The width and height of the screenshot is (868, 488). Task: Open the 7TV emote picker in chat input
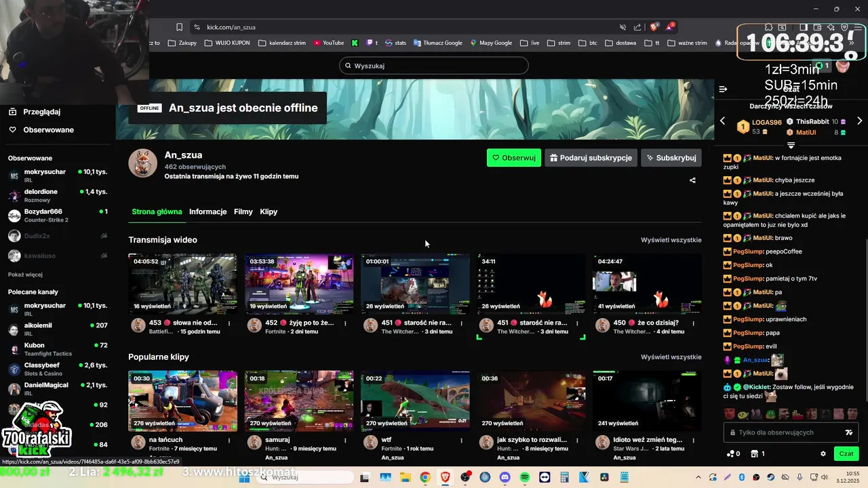tap(848, 432)
